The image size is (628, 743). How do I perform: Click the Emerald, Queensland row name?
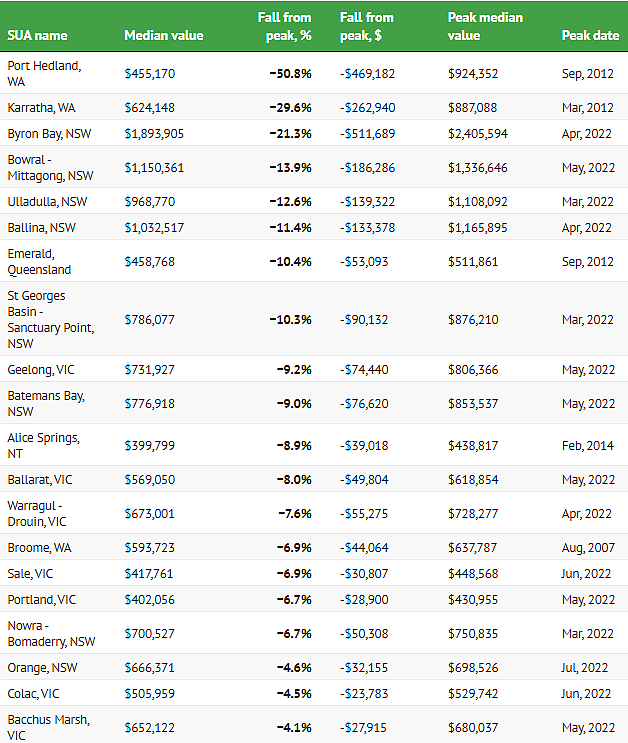pos(39,262)
